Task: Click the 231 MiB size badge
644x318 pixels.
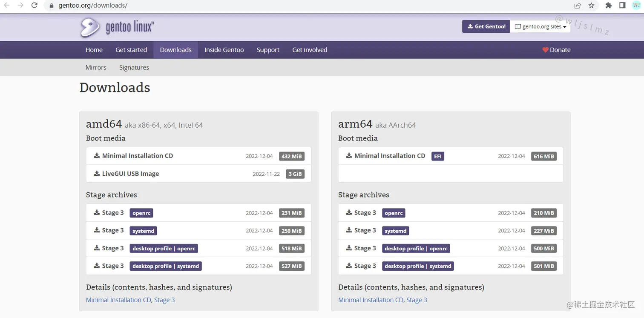Action: [292, 213]
